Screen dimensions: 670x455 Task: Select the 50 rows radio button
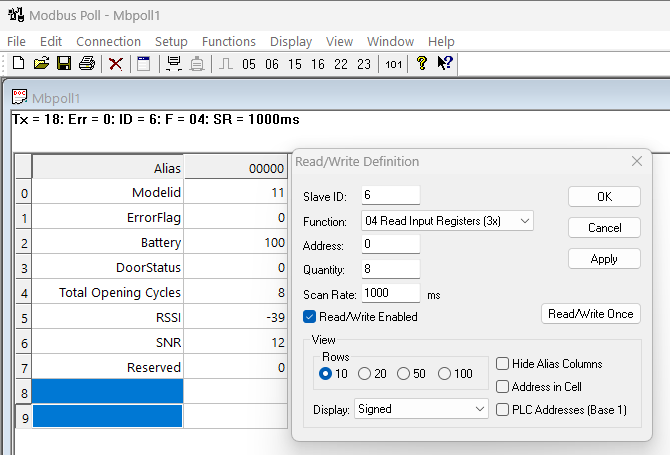click(403, 374)
